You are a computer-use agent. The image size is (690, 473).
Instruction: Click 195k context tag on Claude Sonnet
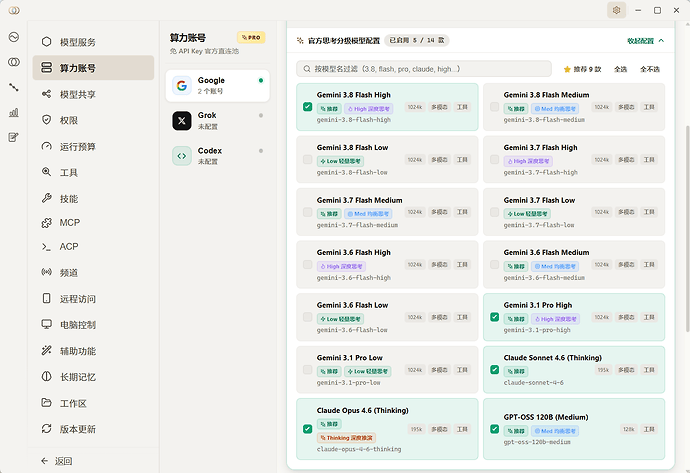tap(603, 370)
